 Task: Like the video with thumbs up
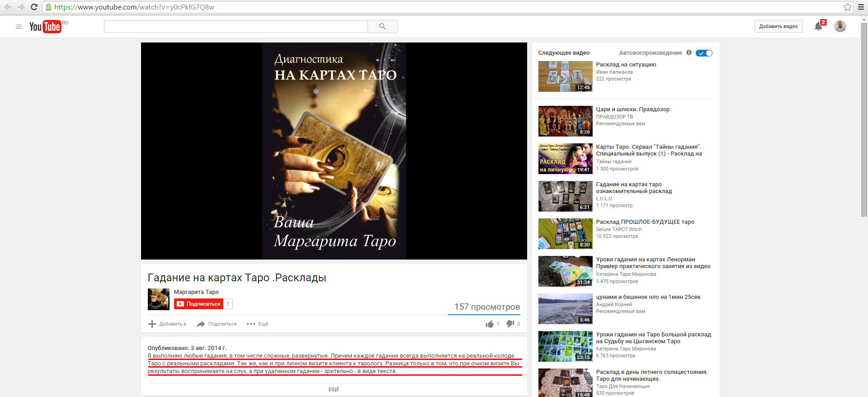click(490, 324)
